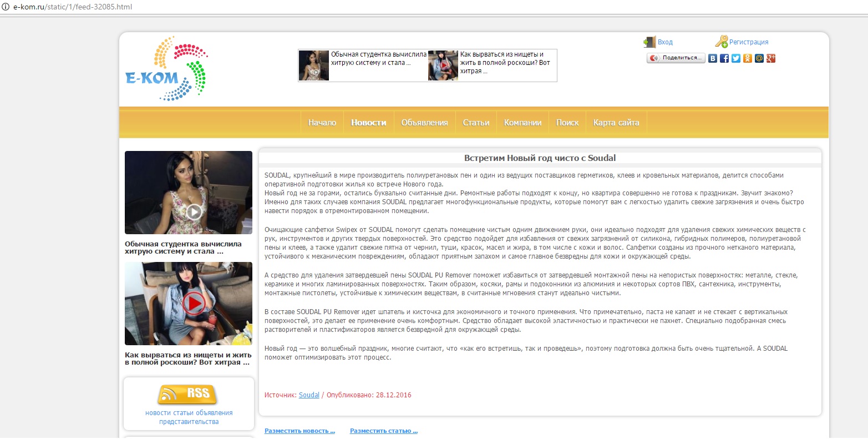Click the address bar URL e-kom.ru/static/1/feed-32085.html
The image size is (868, 439).
[x=73, y=7]
